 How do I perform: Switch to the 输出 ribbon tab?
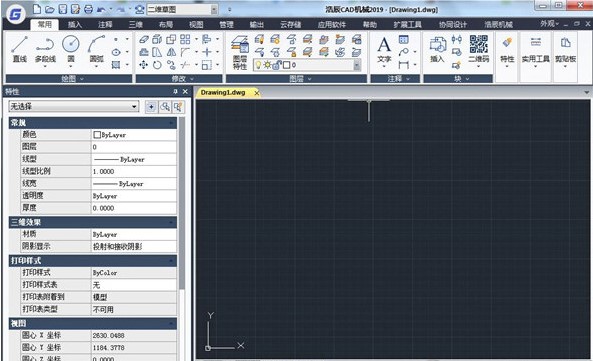[256, 25]
